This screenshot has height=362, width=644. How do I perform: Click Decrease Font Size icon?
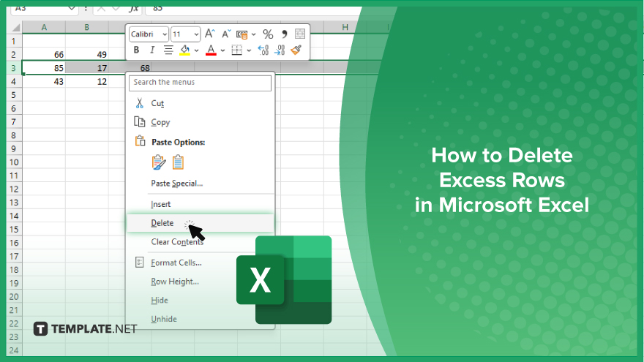(x=226, y=34)
